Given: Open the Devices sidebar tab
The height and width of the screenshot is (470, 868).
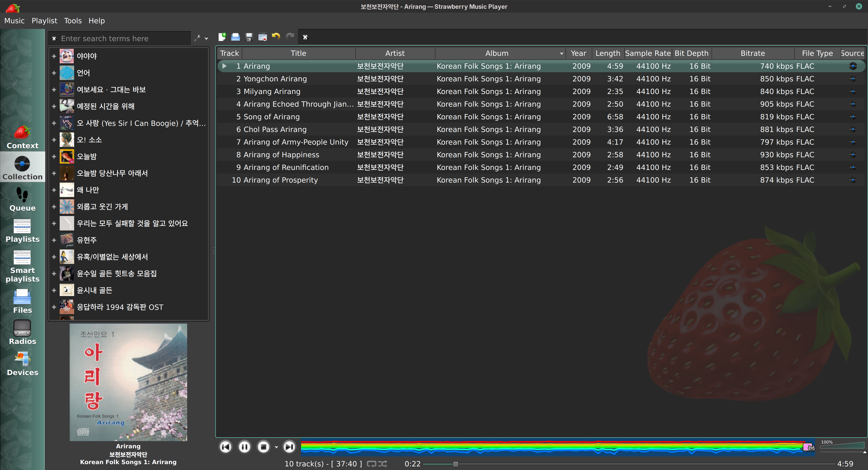Looking at the screenshot, I should [x=22, y=364].
